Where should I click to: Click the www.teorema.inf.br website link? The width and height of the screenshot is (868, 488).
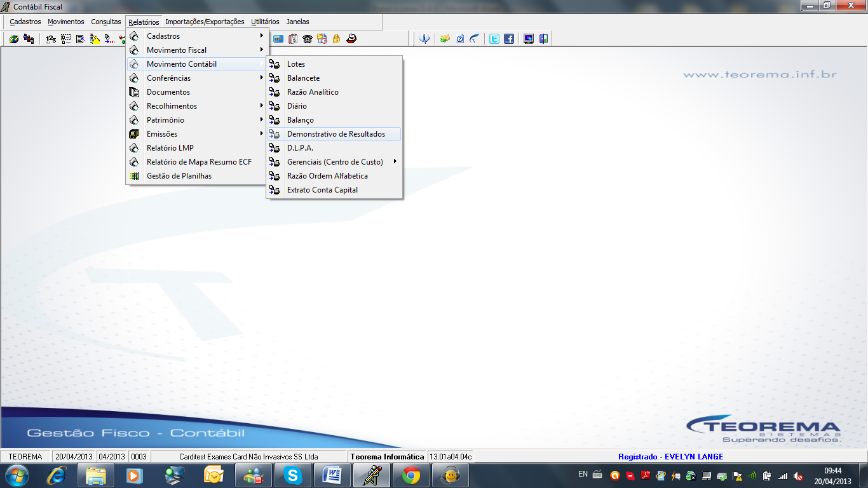tap(760, 74)
